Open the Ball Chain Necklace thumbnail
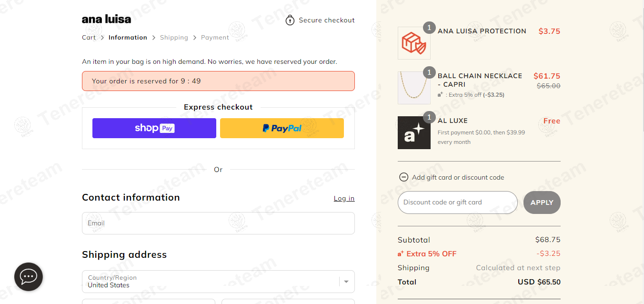Image resolution: width=644 pixels, height=304 pixels. point(414,88)
